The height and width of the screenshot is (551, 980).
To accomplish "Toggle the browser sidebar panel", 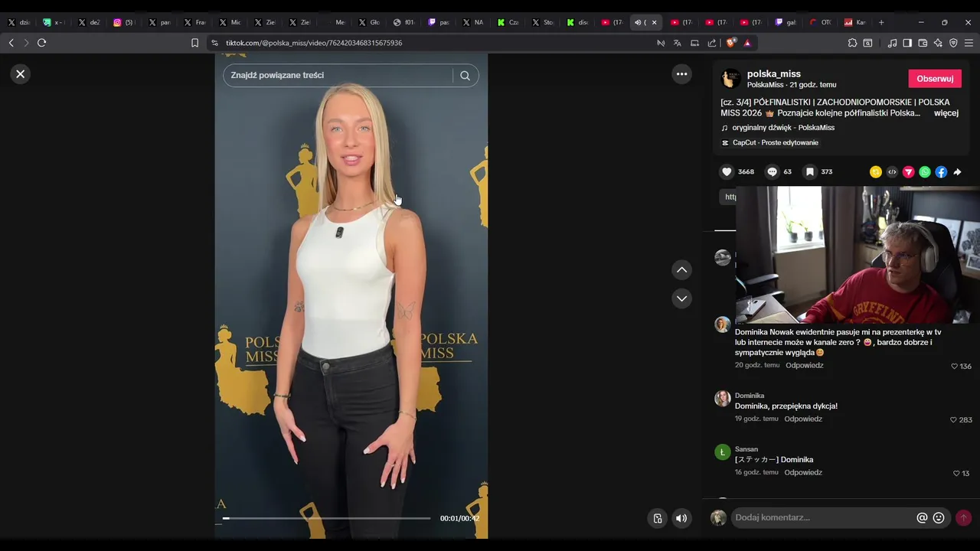I will (x=907, y=43).
